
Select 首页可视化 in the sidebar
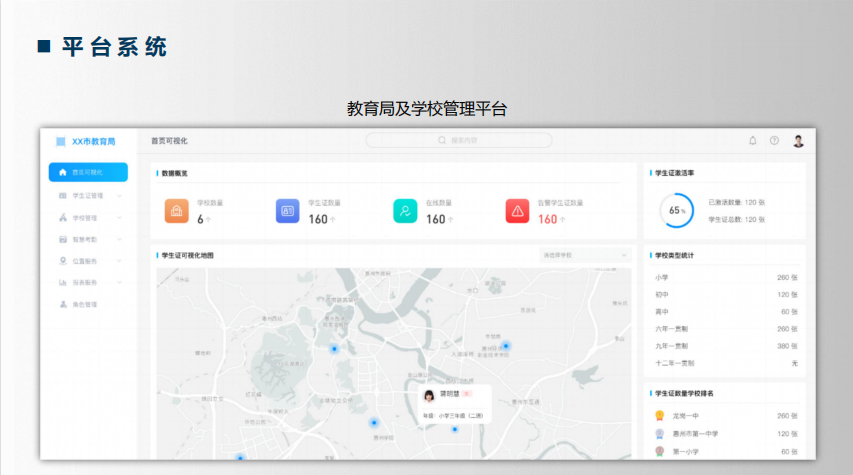pos(88,172)
